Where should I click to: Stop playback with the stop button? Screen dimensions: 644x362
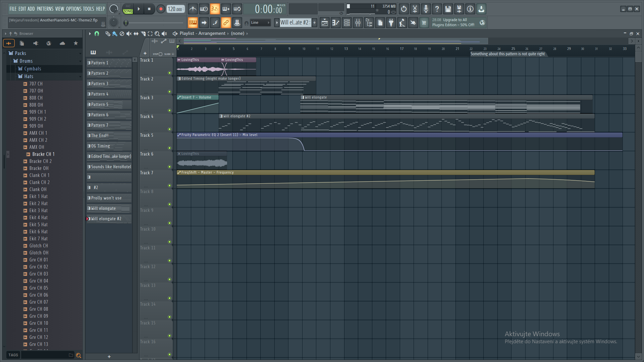(149, 9)
